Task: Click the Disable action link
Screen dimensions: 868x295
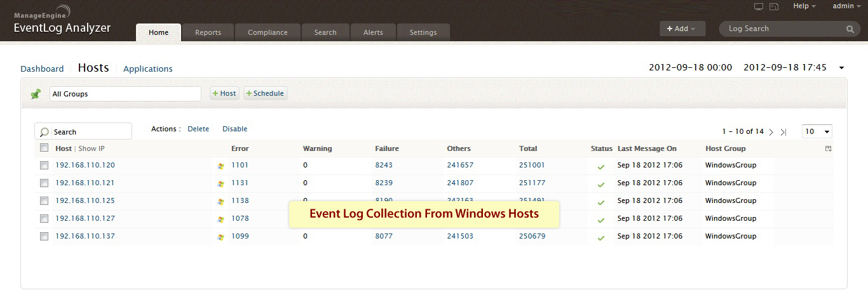Action: point(234,129)
